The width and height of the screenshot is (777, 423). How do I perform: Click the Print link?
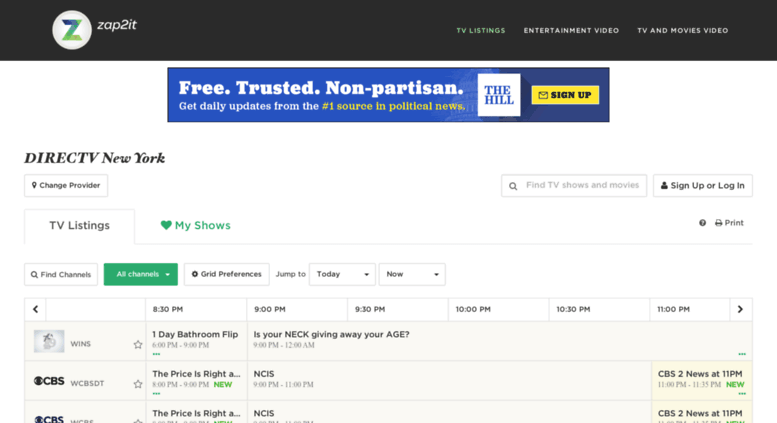click(729, 223)
